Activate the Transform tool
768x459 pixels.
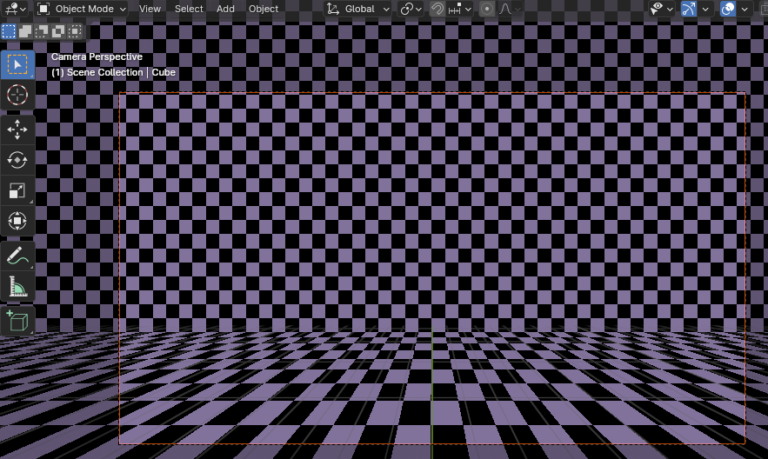pyautogui.click(x=17, y=220)
